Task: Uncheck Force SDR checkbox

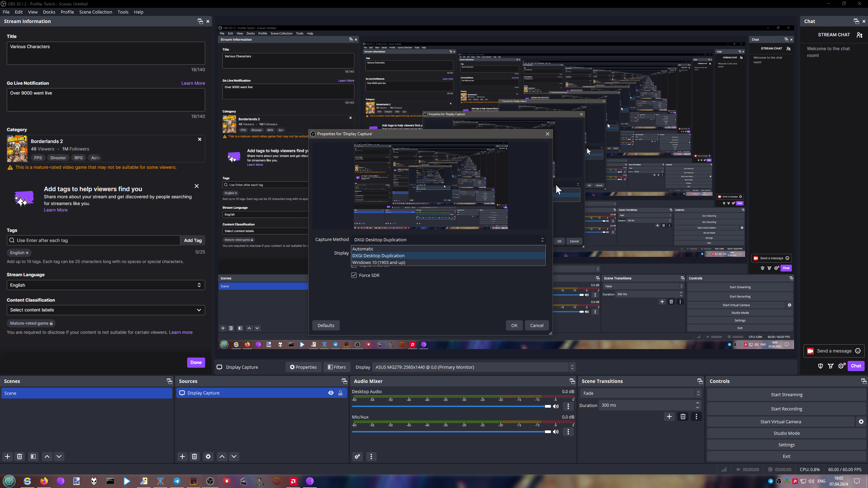Action: click(354, 275)
